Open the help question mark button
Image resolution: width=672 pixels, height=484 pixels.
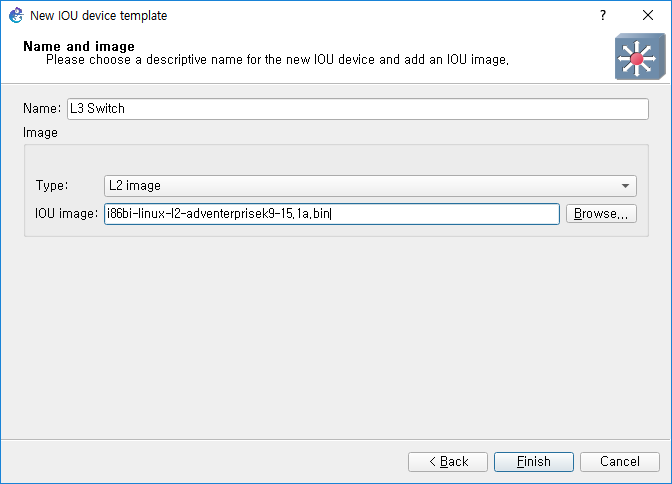(603, 15)
